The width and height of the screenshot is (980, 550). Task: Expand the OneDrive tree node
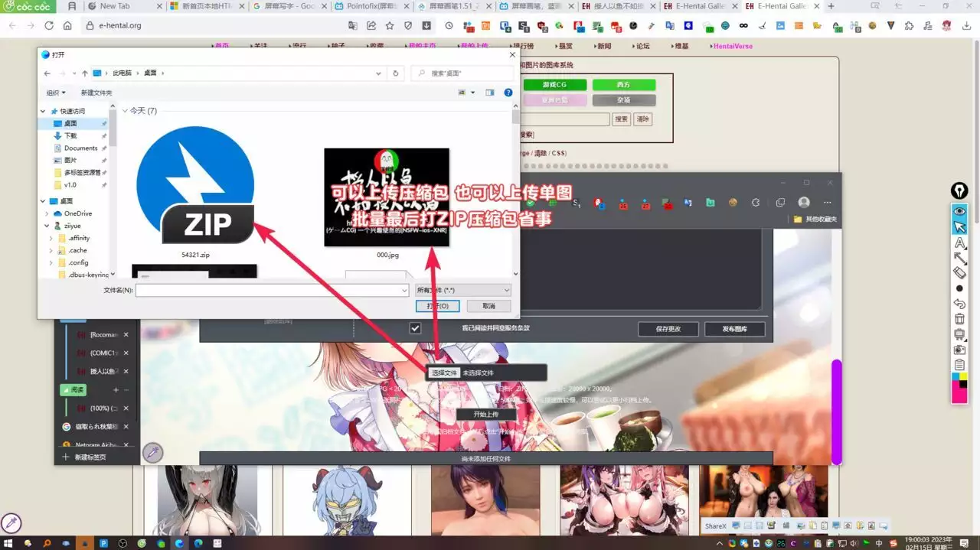point(43,213)
